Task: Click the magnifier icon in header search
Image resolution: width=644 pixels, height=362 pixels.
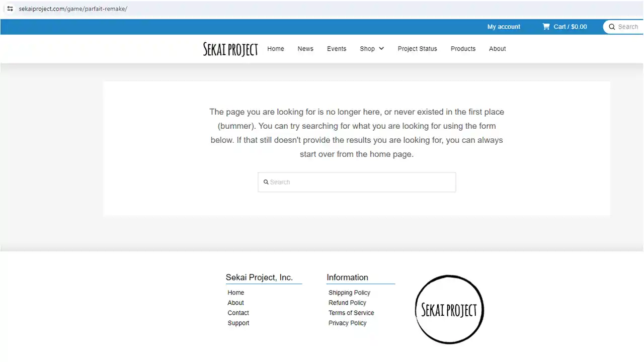Action: tap(612, 27)
